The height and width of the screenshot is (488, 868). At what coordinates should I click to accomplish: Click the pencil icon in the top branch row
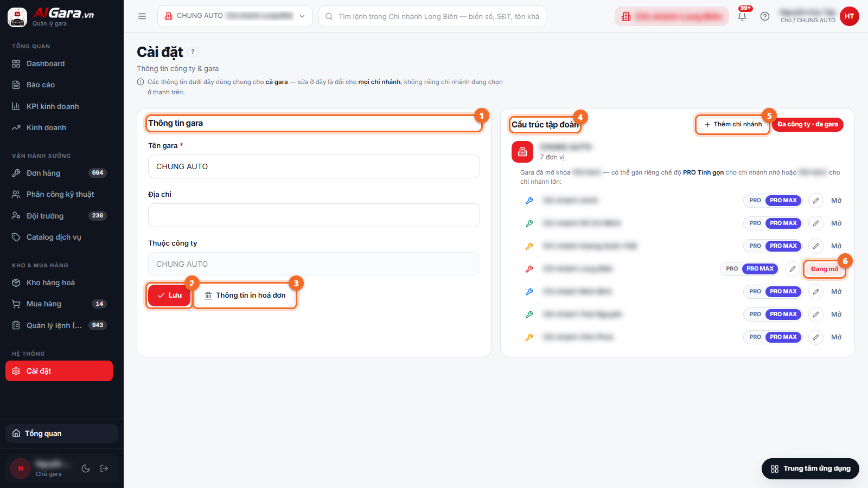(816, 201)
